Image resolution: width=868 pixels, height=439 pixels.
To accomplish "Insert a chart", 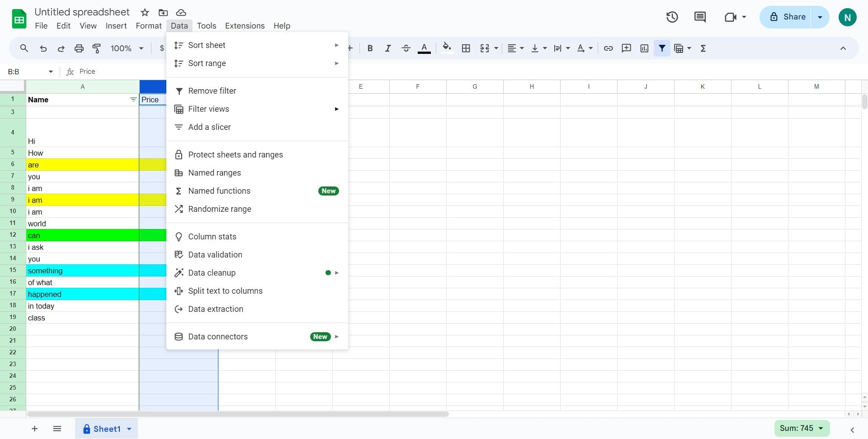I will point(644,48).
